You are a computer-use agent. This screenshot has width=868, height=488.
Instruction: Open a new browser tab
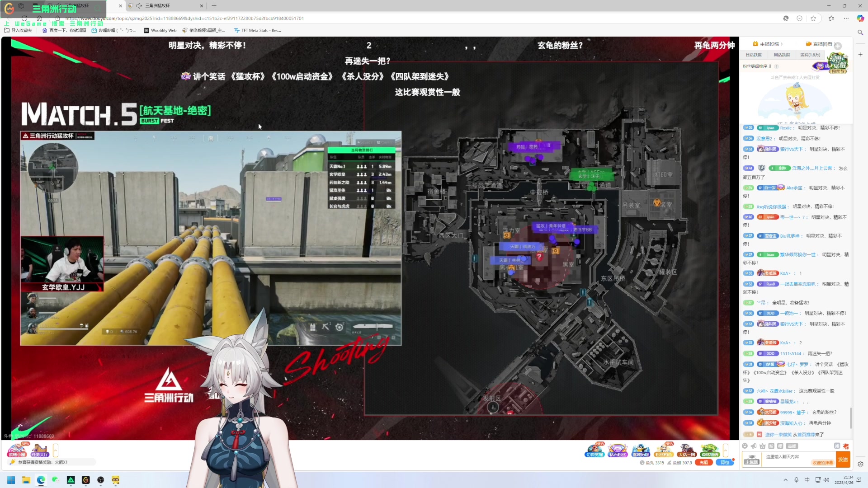(x=214, y=6)
